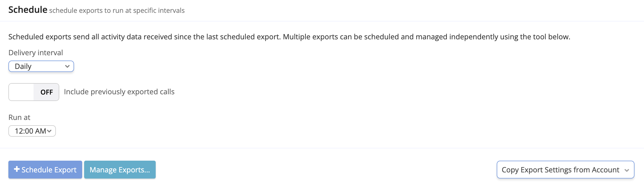
Task: Expand Copy Export Settings from Account dropdown
Action: [x=565, y=170]
